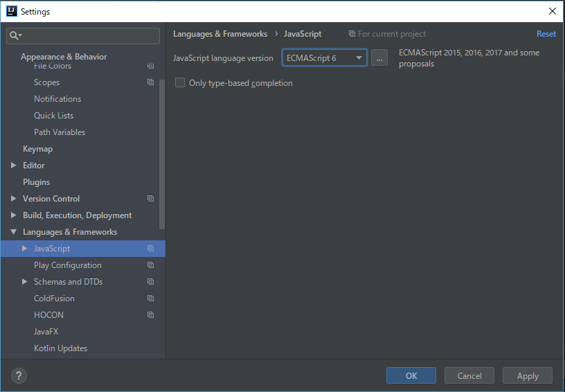Select Scopes in the settings tree
The image size is (565, 392).
pos(47,82)
